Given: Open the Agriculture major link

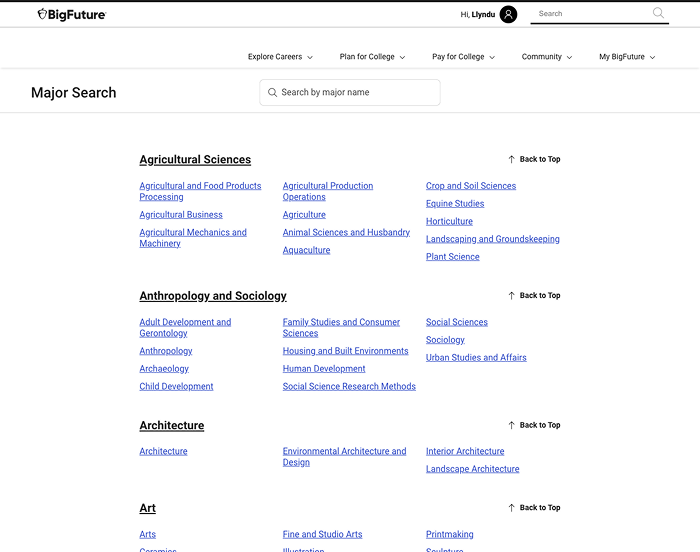Looking at the screenshot, I should pyautogui.click(x=304, y=215).
